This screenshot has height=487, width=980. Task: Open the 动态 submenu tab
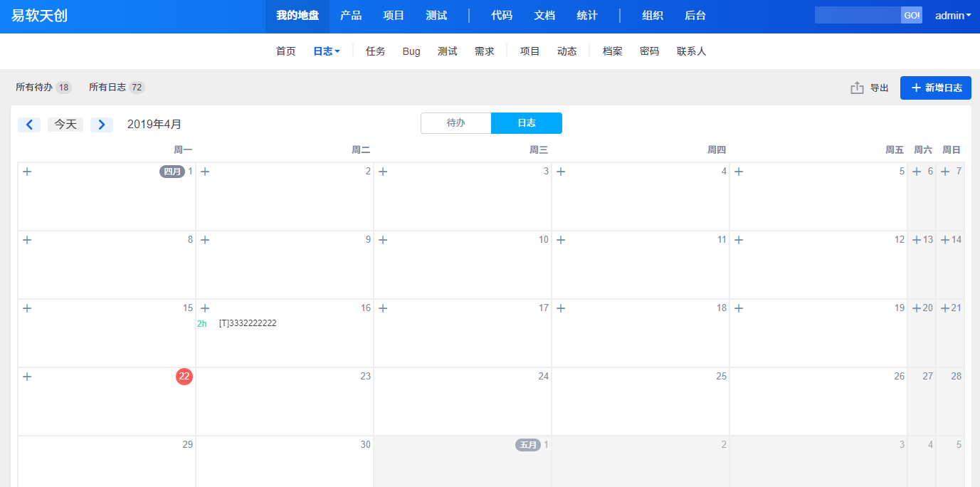(x=567, y=51)
